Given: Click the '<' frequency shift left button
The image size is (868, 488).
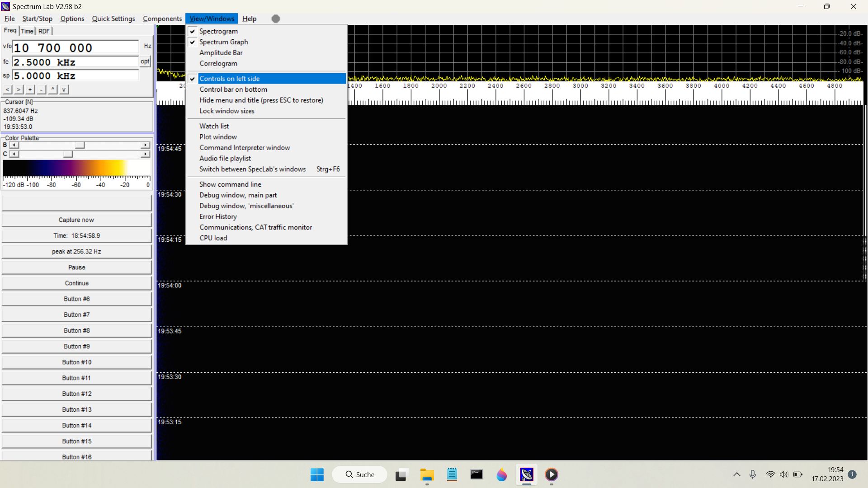Looking at the screenshot, I should pos(7,89).
